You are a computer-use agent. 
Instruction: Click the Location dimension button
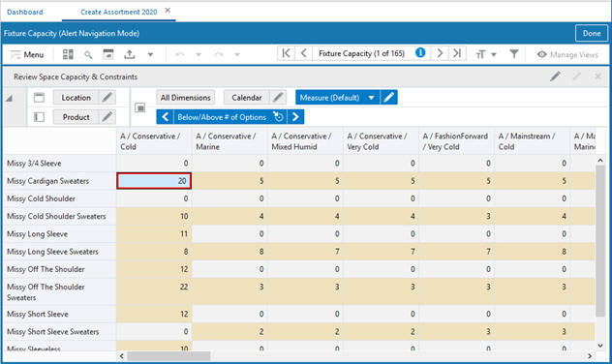tap(76, 98)
